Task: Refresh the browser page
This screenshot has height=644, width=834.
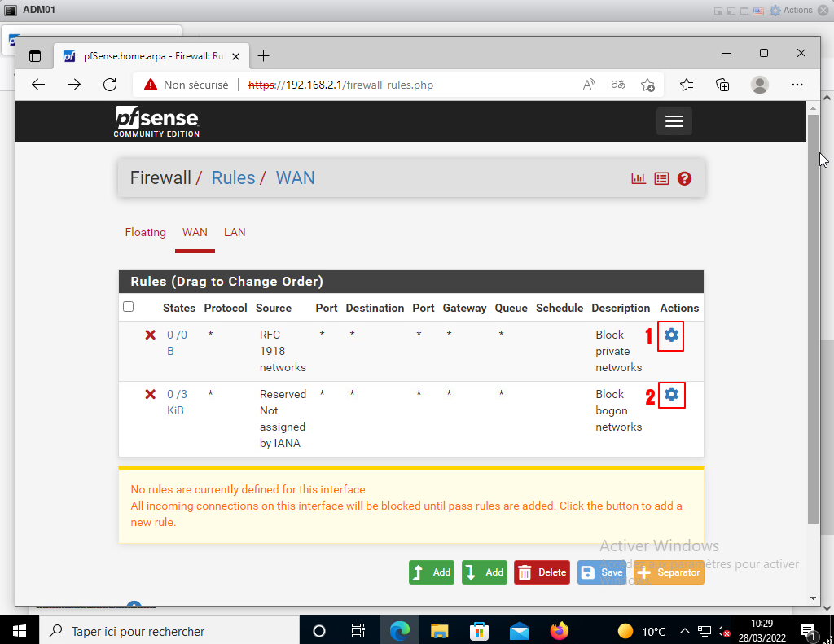Action: (x=110, y=85)
